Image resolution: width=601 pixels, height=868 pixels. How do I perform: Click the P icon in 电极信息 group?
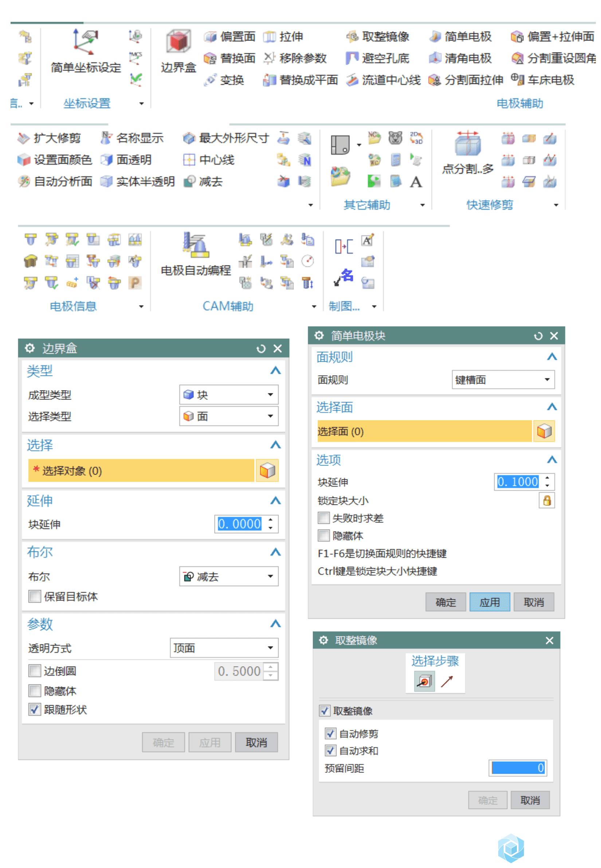tap(135, 283)
